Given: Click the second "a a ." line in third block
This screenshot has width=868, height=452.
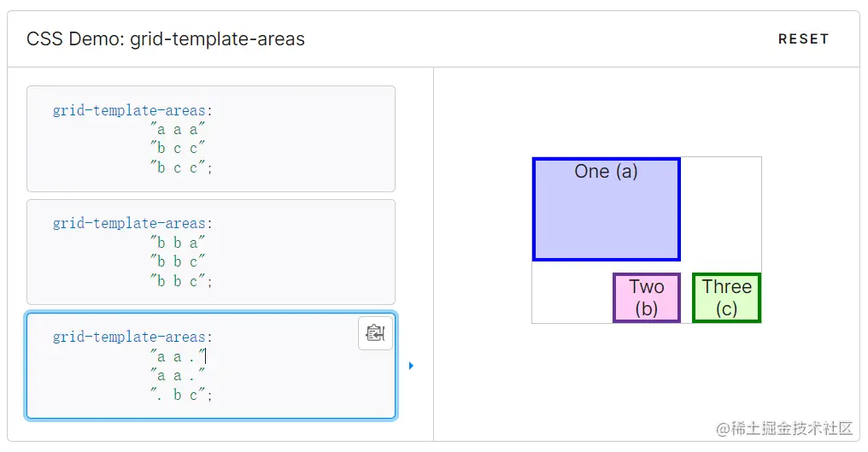Looking at the screenshot, I should point(178,375).
